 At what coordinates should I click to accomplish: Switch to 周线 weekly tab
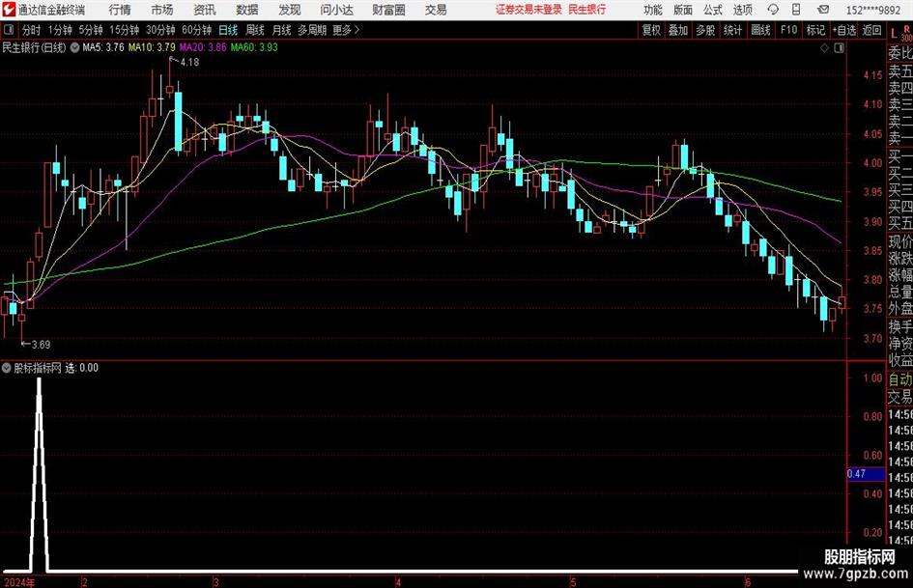[x=255, y=30]
